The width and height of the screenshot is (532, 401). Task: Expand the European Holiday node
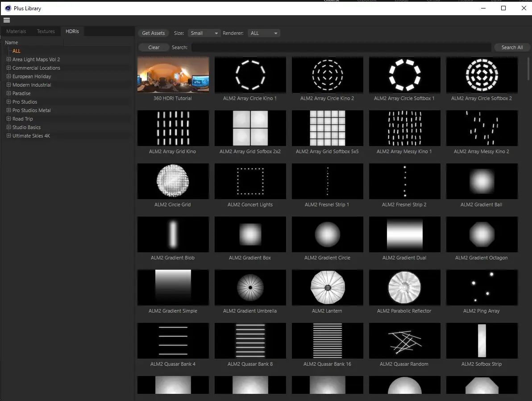coord(9,76)
